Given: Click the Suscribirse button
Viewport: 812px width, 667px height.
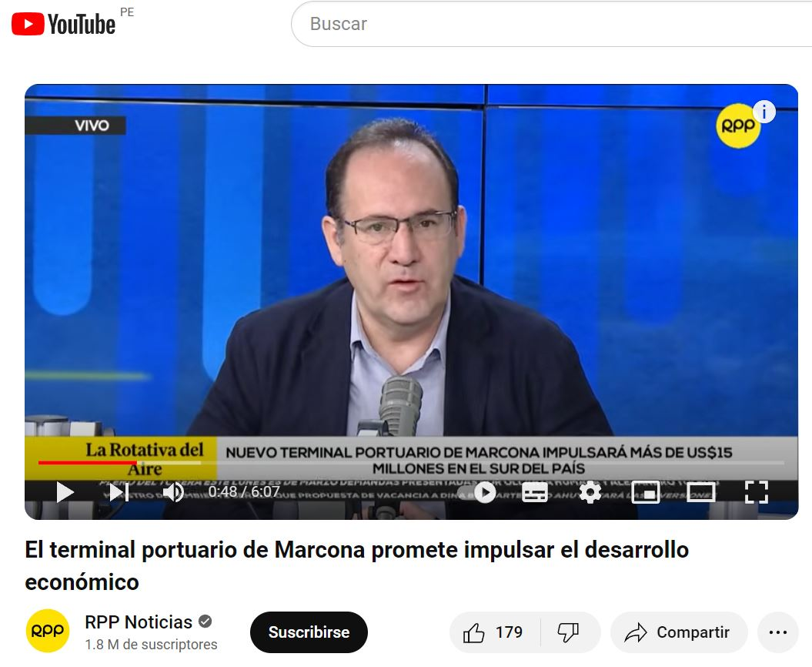Looking at the screenshot, I should pos(309,632).
